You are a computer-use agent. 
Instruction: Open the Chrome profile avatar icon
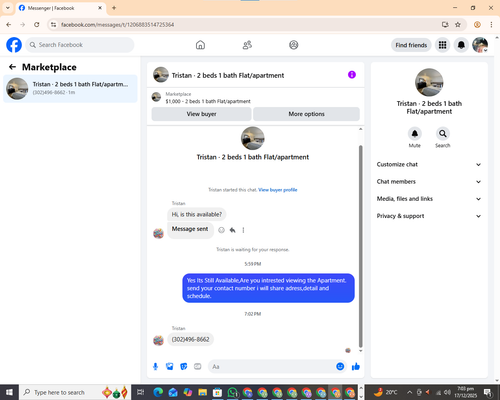[477, 25]
